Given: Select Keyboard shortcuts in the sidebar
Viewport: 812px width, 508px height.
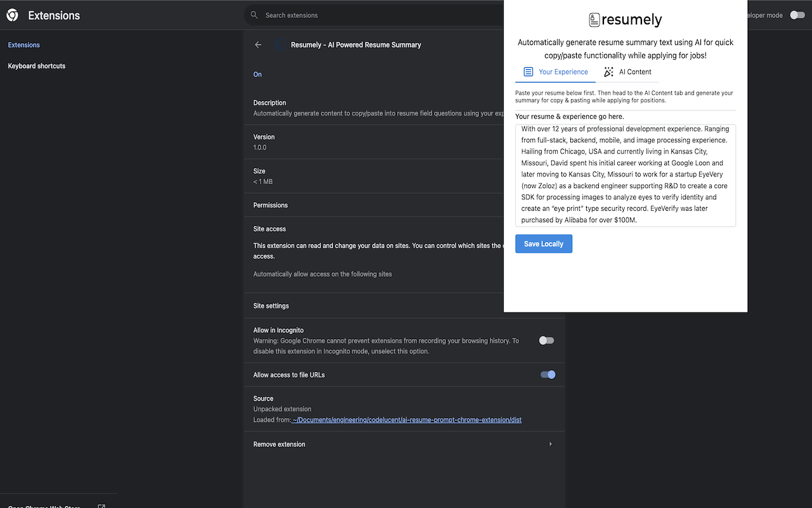Looking at the screenshot, I should (36, 65).
